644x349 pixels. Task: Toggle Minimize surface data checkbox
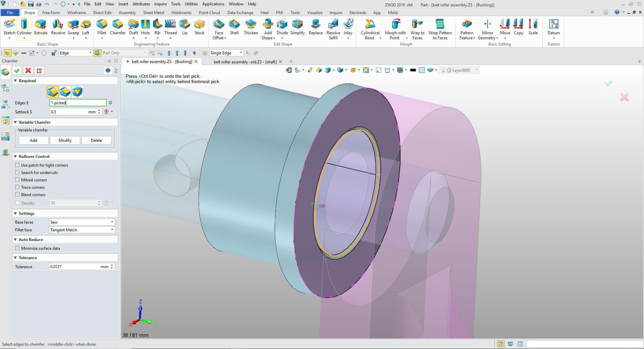pos(17,248)
